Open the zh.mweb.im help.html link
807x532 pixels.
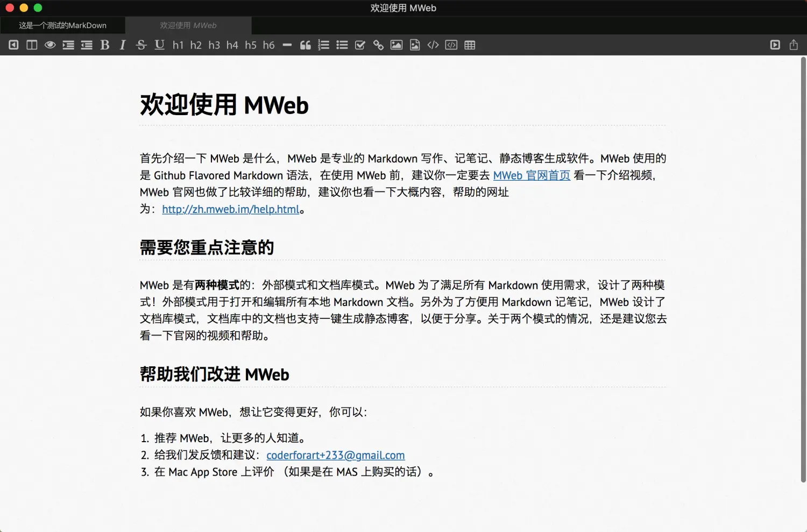[x=231, y=209]
